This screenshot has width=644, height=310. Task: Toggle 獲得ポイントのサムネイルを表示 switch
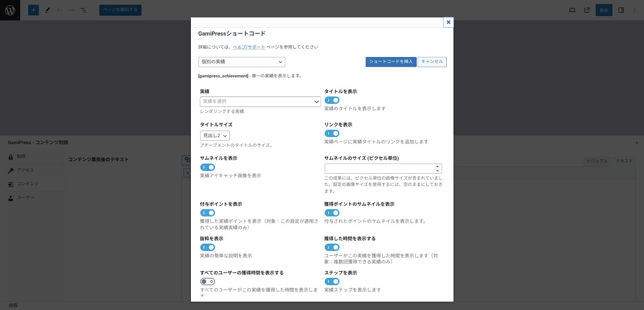332,213
